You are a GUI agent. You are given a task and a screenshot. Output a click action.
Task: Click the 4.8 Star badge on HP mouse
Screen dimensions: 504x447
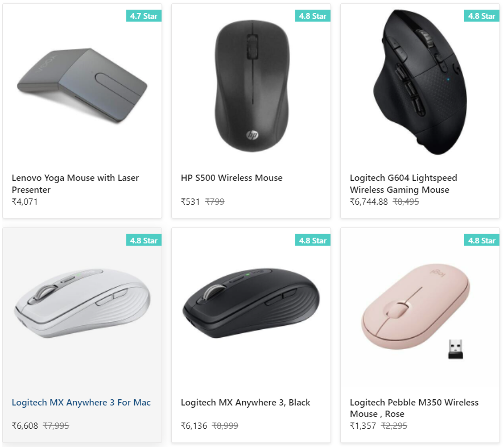[x=312, y=16]
